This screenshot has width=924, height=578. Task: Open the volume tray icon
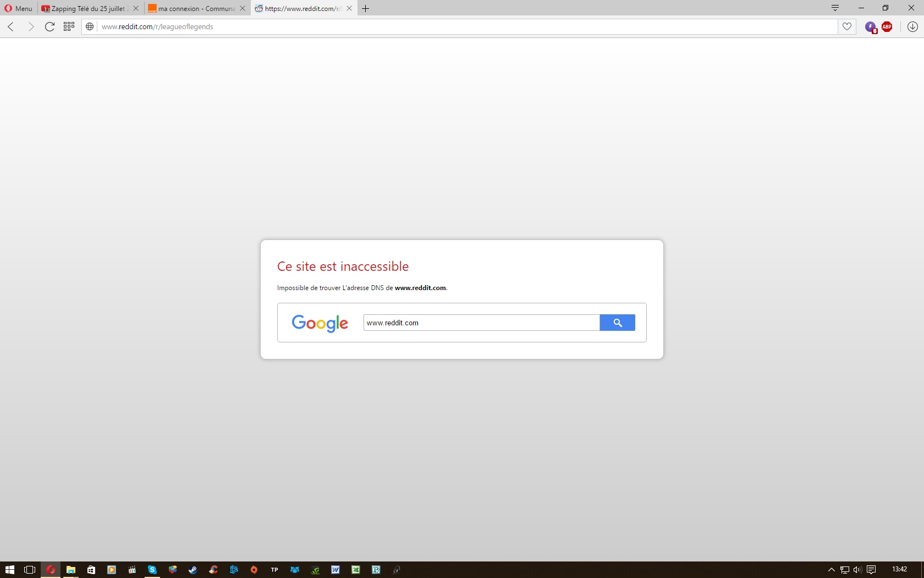click(x=857, y=570)
